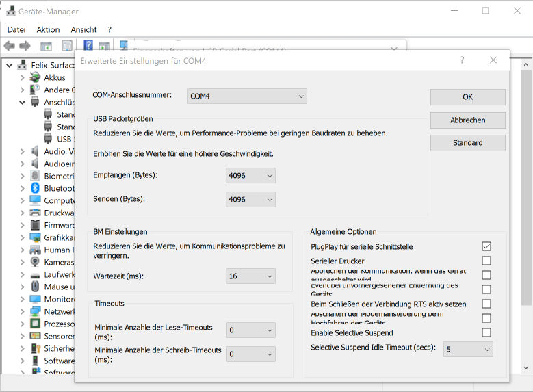Collapse the Anschlüsse tree node
Viewport: 533px width, 392px height.
tap(22, 102)
